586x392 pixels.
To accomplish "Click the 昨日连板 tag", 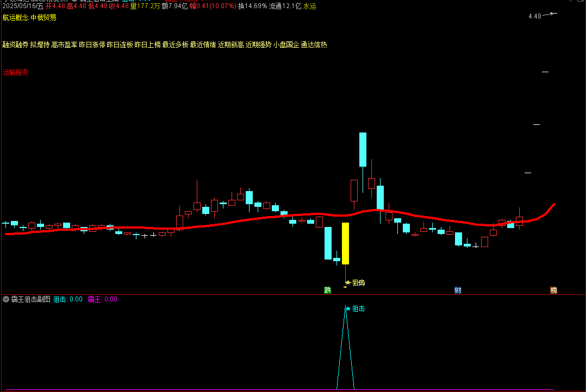I will pos(120,45).
